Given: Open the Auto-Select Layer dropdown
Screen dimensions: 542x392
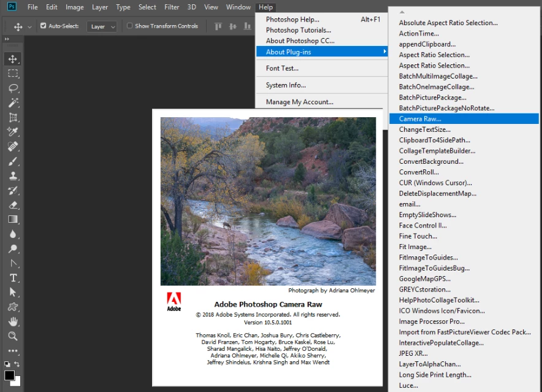Looking at the screenshot, I should tap(102, 26).
